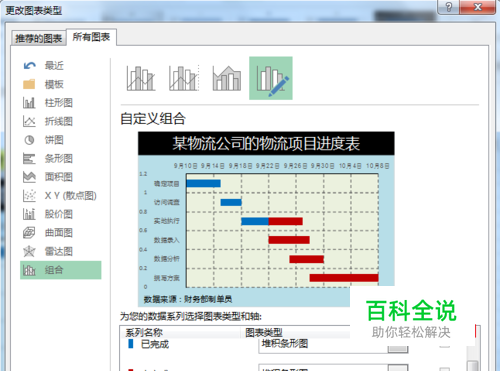The height and width of the screenshot is (371, 500).
Task: Click the help question mark button
Action: click(x=448, y=7)
